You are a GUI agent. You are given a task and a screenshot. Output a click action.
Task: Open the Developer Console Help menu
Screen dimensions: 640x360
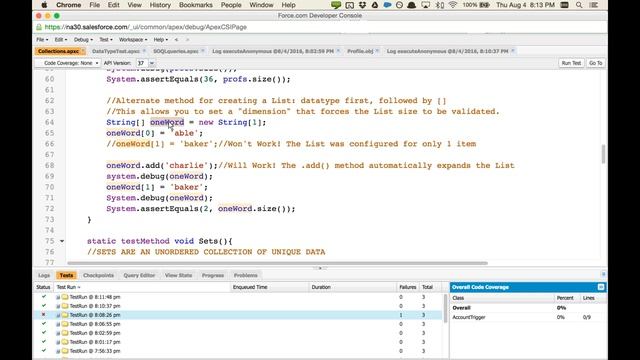(160, 40)
